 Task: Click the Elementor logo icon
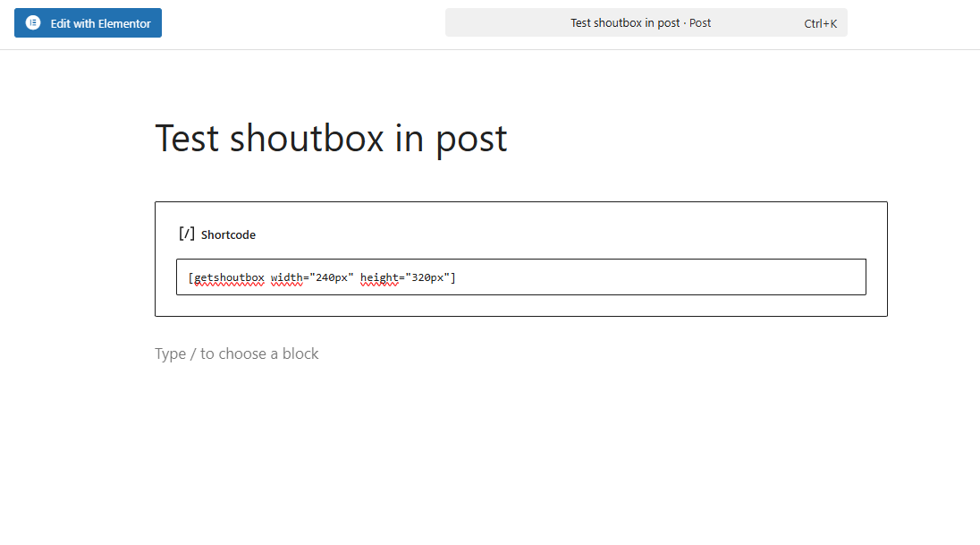pos(32,22)
